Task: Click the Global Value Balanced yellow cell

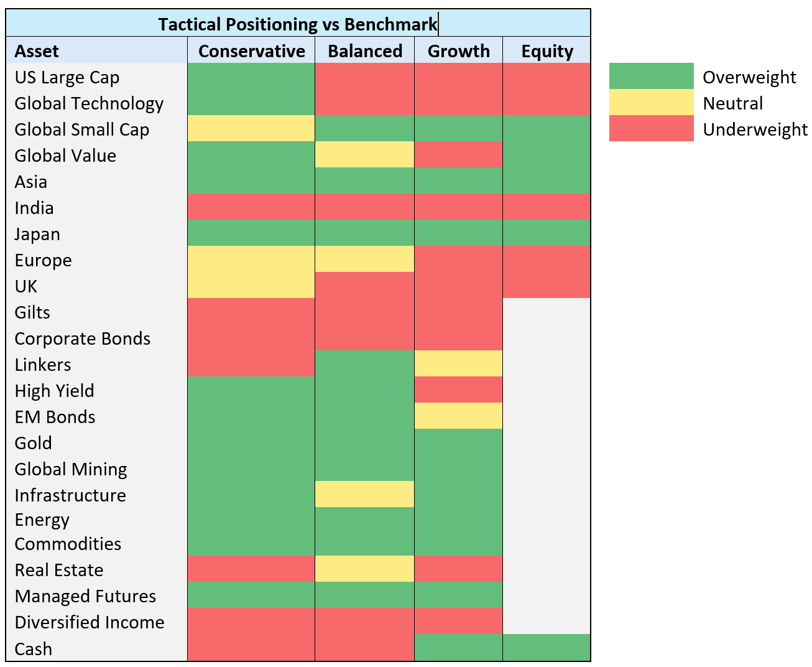Action: coord(364,154)
